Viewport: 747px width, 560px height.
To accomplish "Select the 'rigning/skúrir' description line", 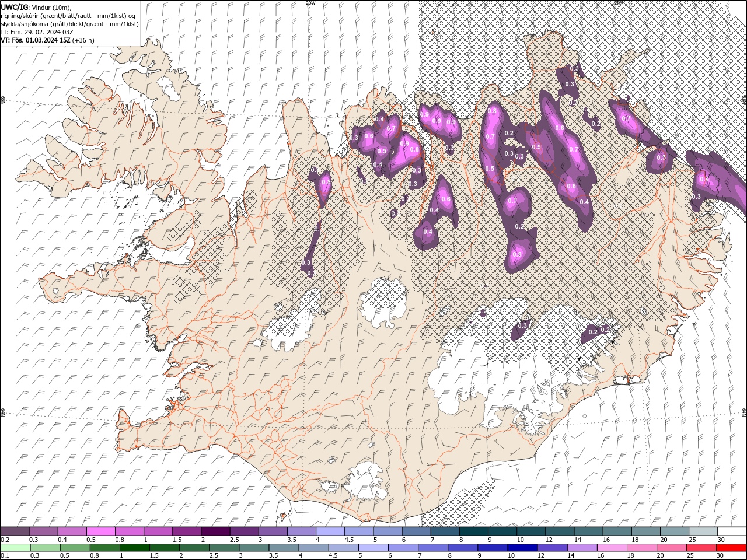I will tap(69, 16).
